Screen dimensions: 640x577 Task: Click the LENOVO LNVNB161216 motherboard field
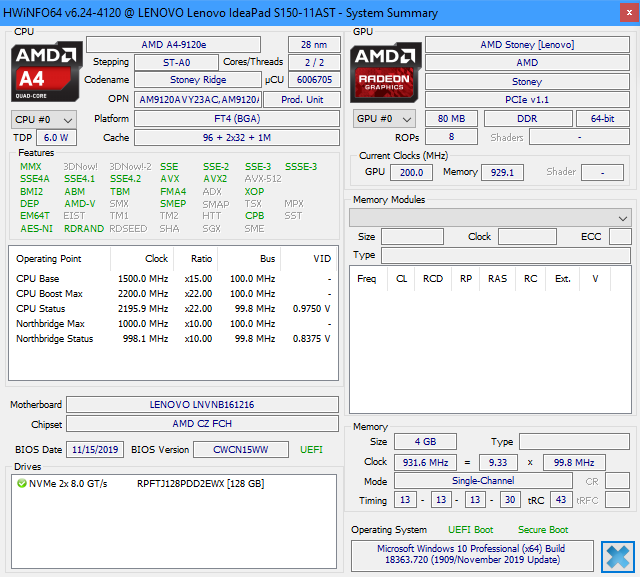[203, 405]
